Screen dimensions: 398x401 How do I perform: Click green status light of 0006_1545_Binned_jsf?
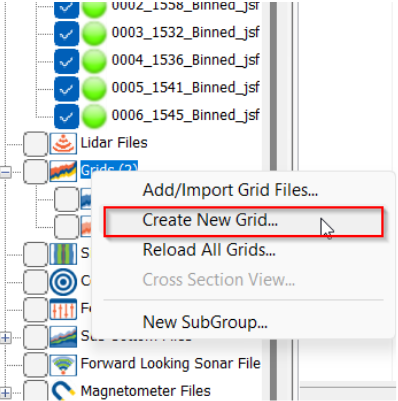(94, 116)
